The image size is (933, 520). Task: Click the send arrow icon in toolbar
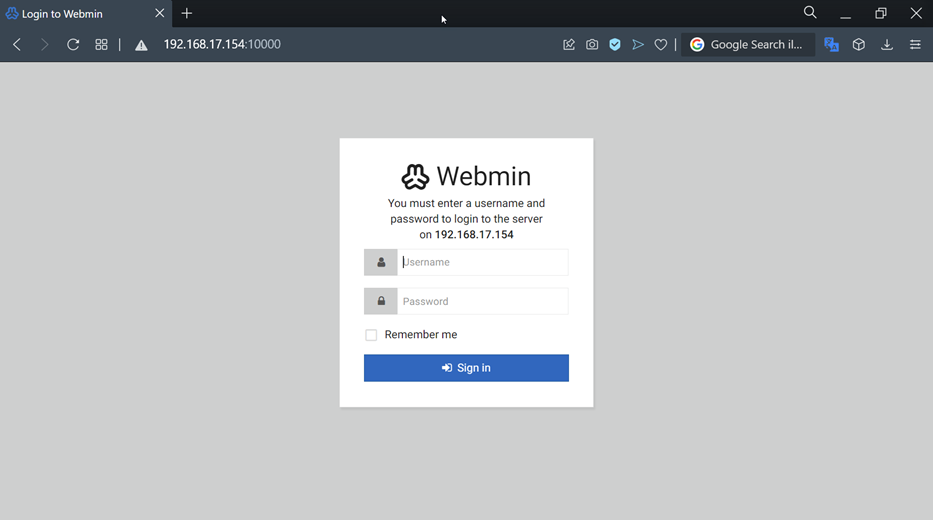tap(638, 45)
